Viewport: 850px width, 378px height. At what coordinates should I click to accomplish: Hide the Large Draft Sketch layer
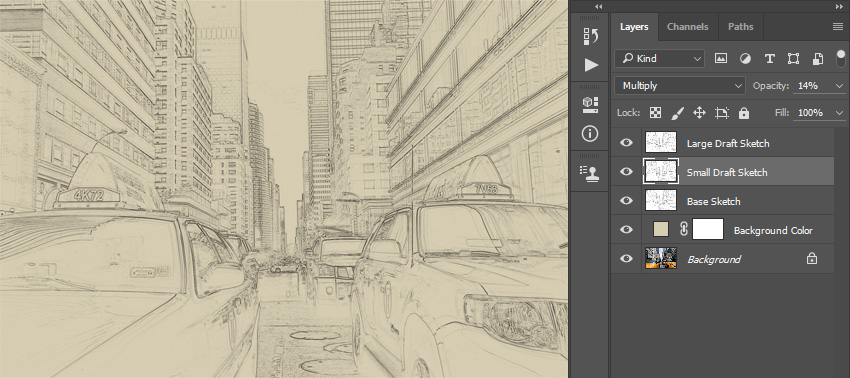point(626,143)
